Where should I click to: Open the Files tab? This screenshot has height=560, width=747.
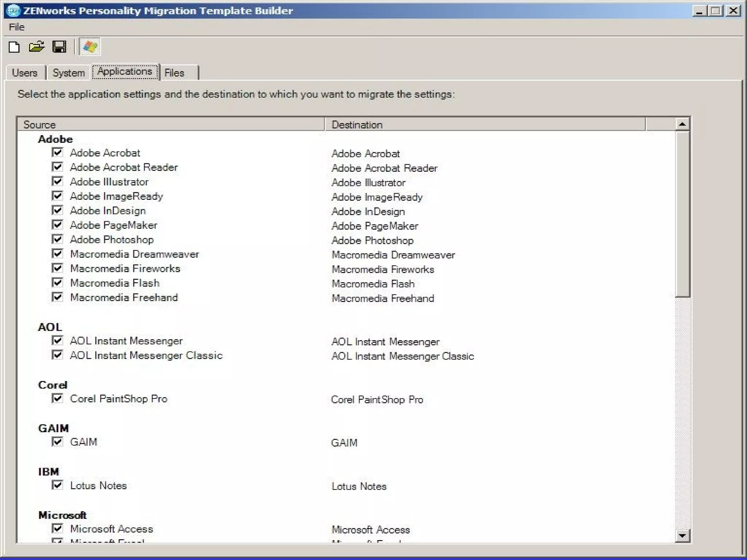pos(175,73)
